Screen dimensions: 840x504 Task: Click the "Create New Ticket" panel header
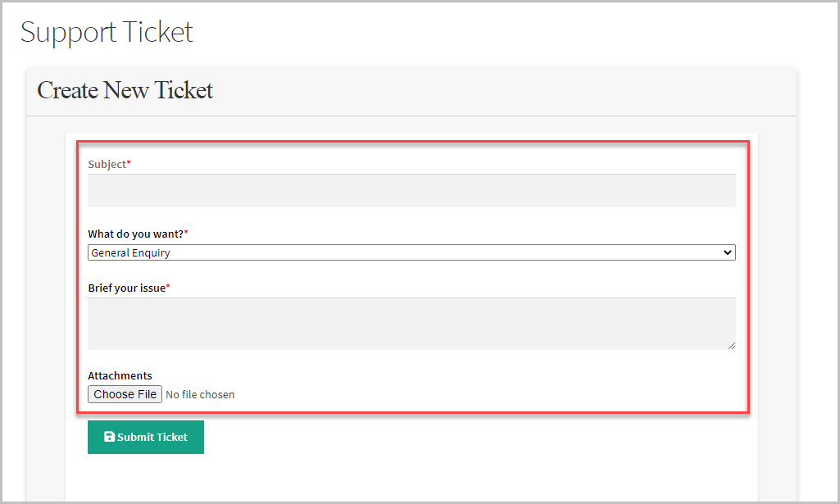(x=125, y=90)
